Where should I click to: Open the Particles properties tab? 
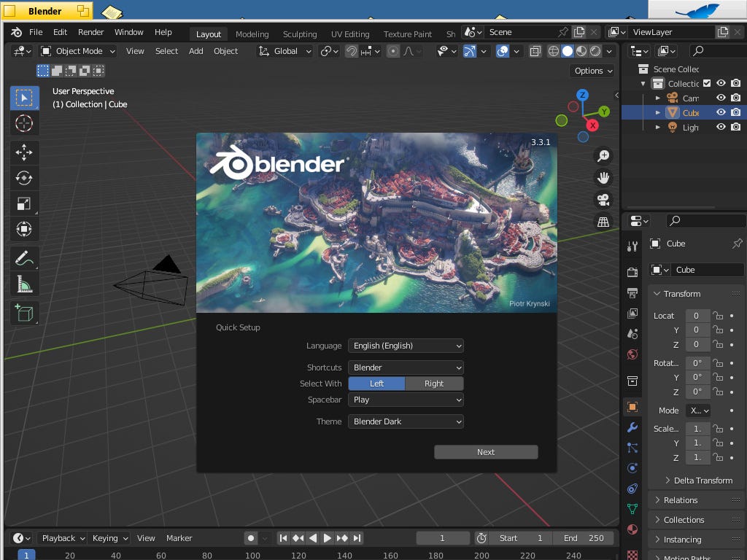click(632, 448)
